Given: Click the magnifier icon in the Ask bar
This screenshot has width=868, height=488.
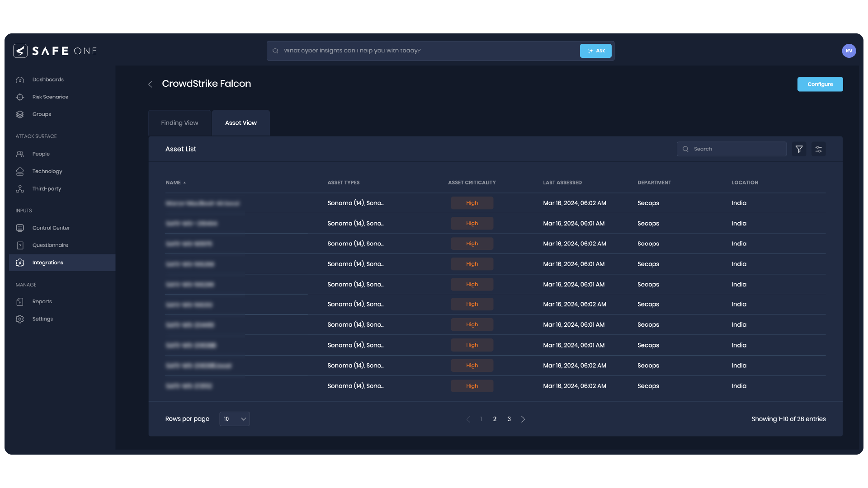Looking at the screenshot, I should point(275,51).
